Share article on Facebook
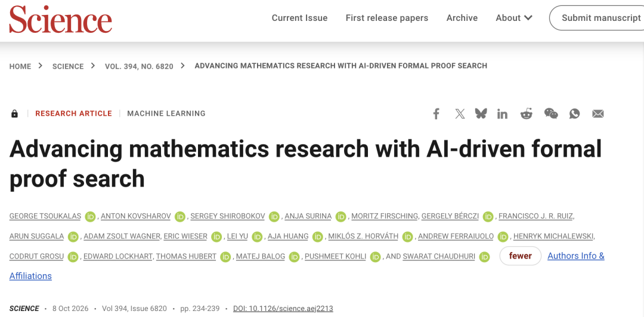This screenshot has width=644, height=317. point(436,114)
